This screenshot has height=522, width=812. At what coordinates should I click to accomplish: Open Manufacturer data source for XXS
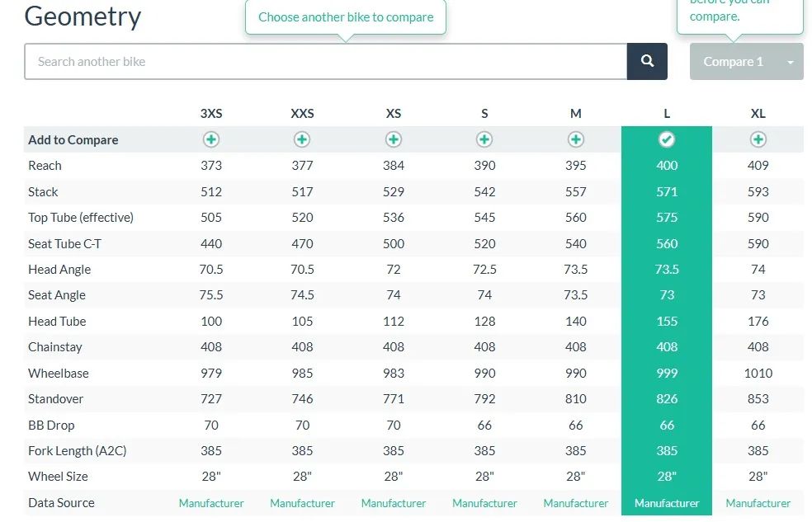point(303,503)
